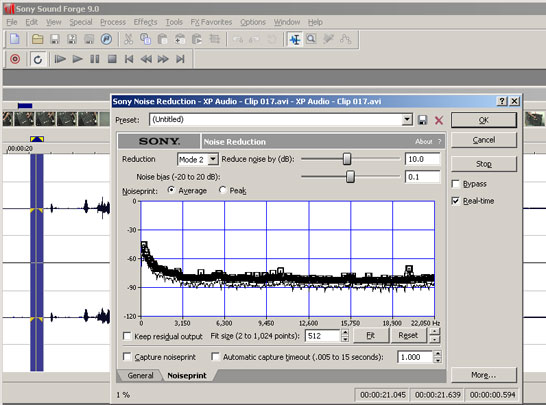The image size is (546, 405).
Task: Open the Reduction Mode 2 dropdown
Action: [212, 159]
